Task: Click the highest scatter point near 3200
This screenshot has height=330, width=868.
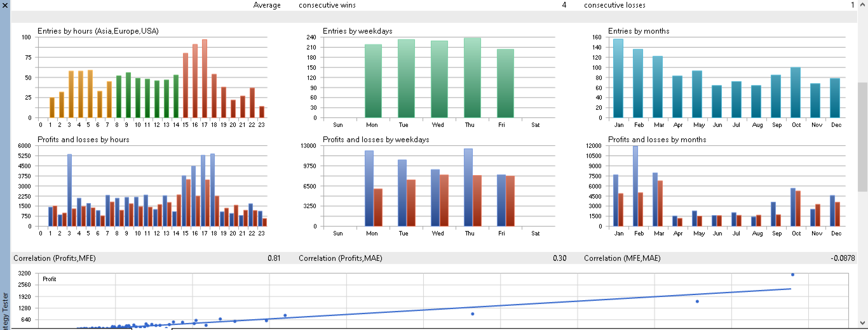Action: 792,274
